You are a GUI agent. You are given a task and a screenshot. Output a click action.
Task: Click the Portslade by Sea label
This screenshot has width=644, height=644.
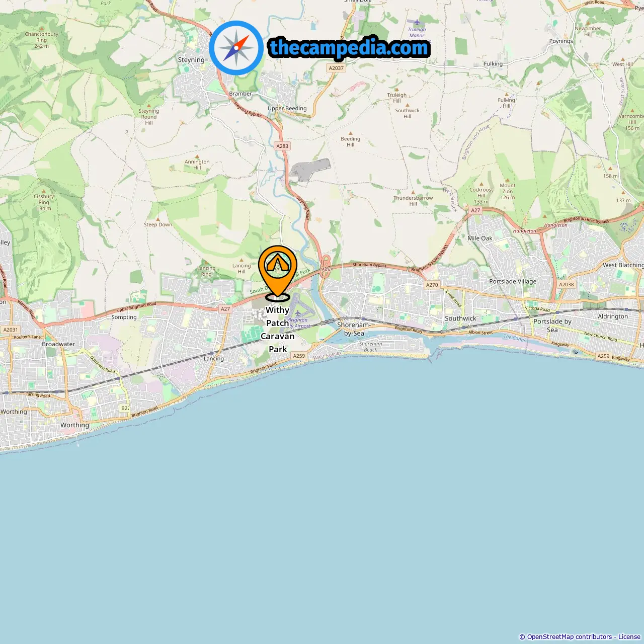point(552,326)
